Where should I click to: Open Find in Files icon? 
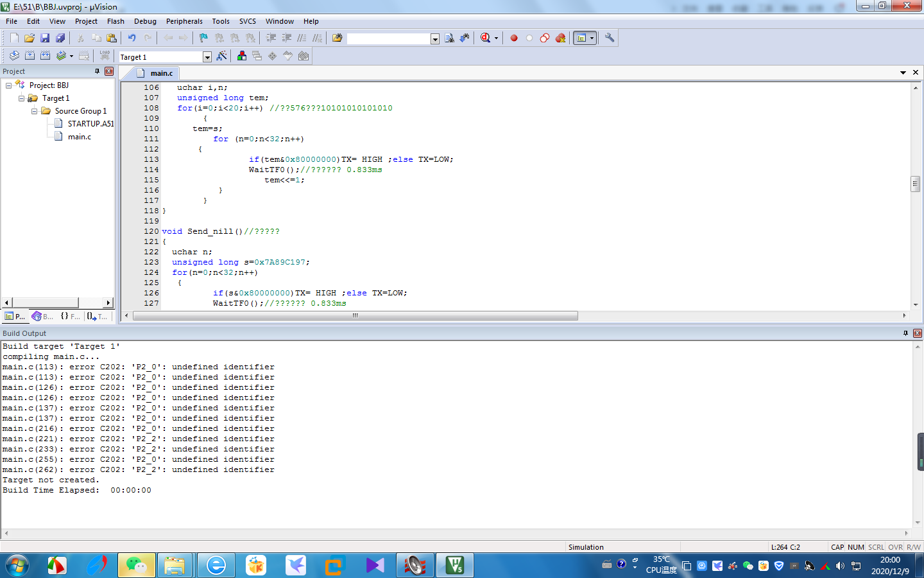[338, 38]
